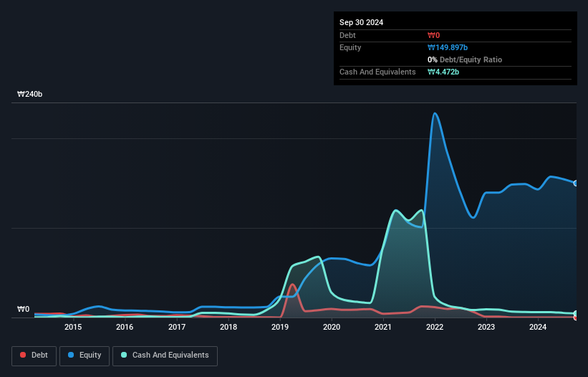Click the Debt ₩0 value in tooltip

click(x=433, y=35)
